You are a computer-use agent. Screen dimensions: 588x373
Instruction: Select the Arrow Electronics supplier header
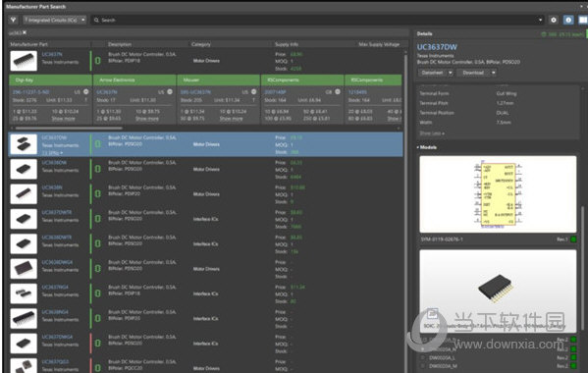(134, 80)
